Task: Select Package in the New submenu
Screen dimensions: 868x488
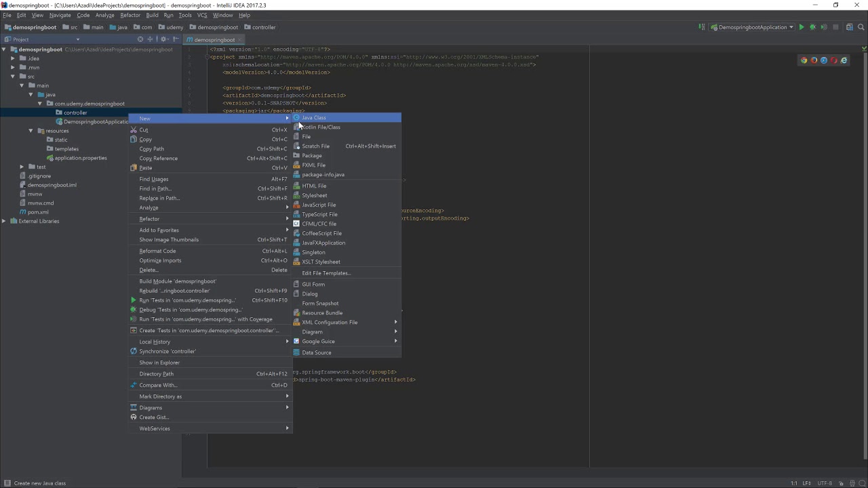Action: [347, 156]
